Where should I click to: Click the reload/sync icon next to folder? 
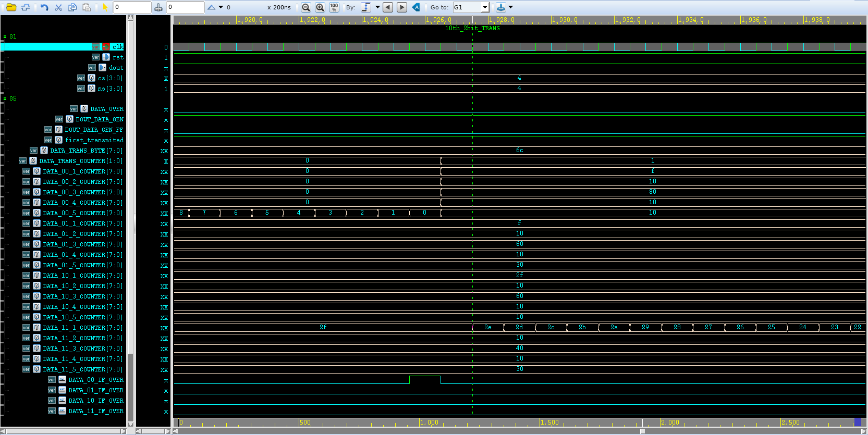click(25, 7)
